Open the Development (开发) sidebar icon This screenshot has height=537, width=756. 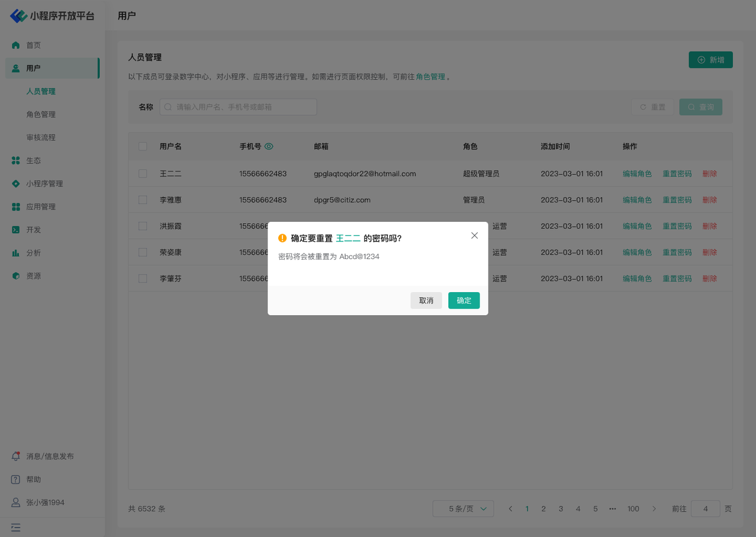(x=16, y=230)
